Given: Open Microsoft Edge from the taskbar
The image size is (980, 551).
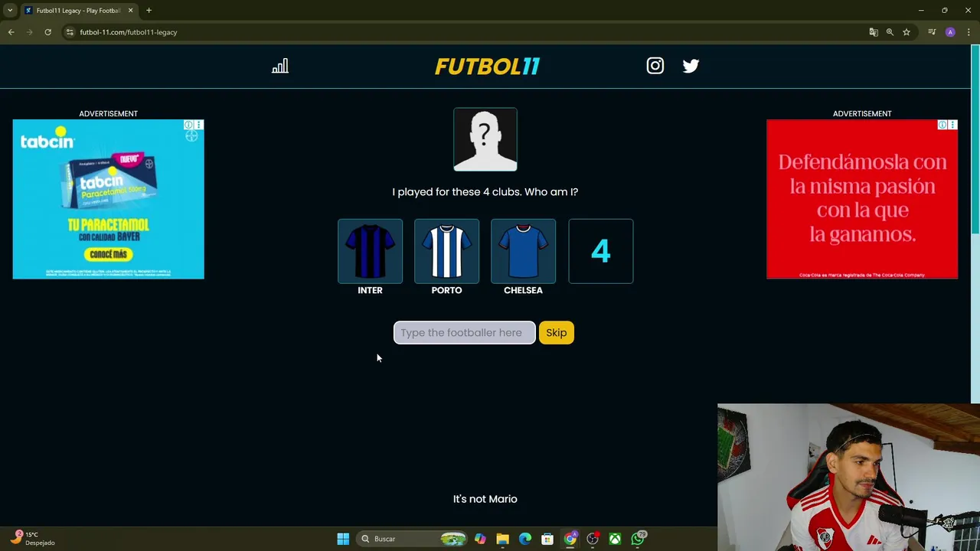Looking at the screenshot, I should 525,539.
